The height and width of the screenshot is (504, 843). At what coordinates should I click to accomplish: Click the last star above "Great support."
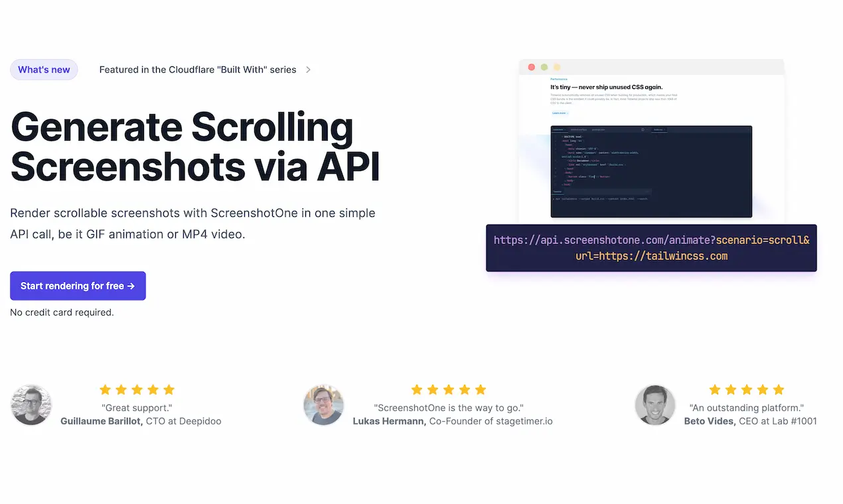click(169, 390)
